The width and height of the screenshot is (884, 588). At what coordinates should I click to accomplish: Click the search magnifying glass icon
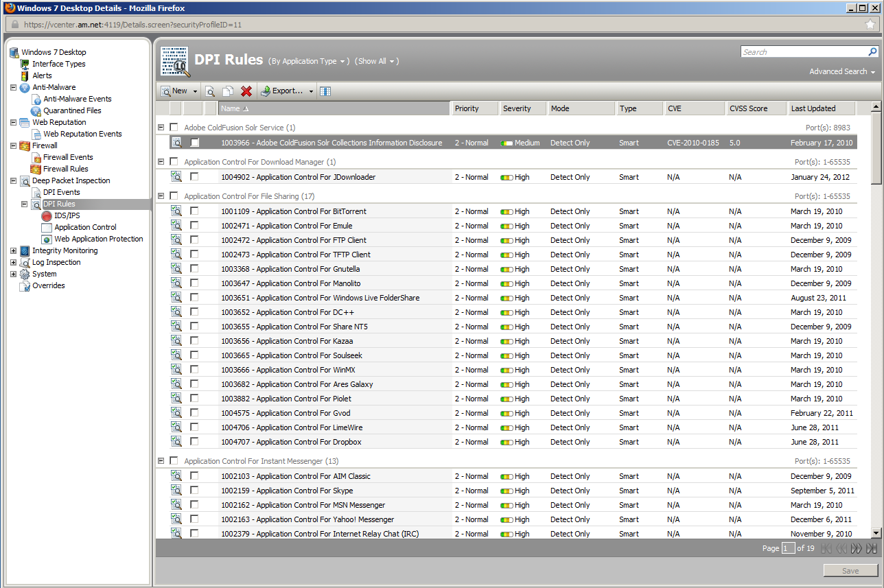tap(873, 52)
